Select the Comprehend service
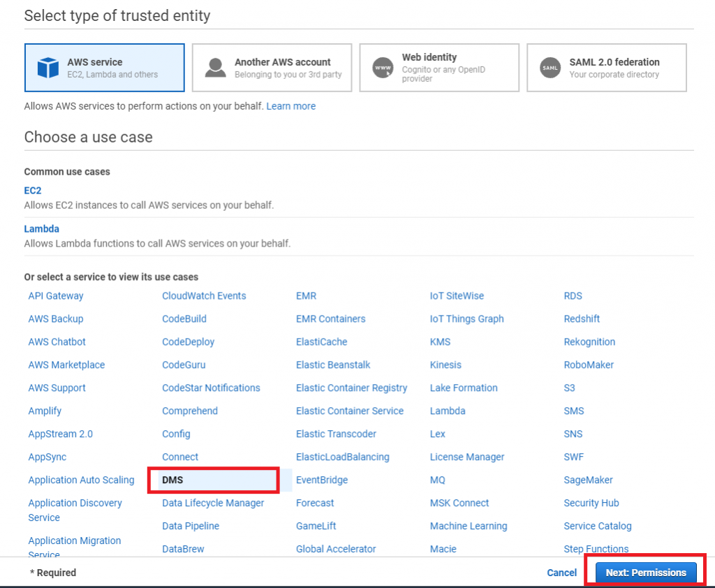The height and width of the screenshot is (588, 715). click(190, 411)
